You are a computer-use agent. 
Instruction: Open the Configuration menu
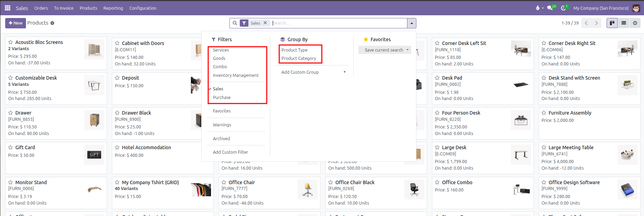143,8
